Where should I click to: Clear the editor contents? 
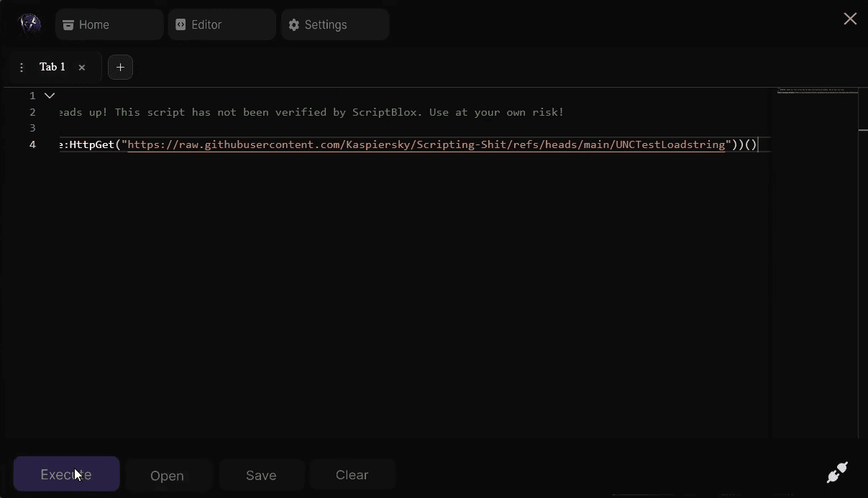(352, 475)
